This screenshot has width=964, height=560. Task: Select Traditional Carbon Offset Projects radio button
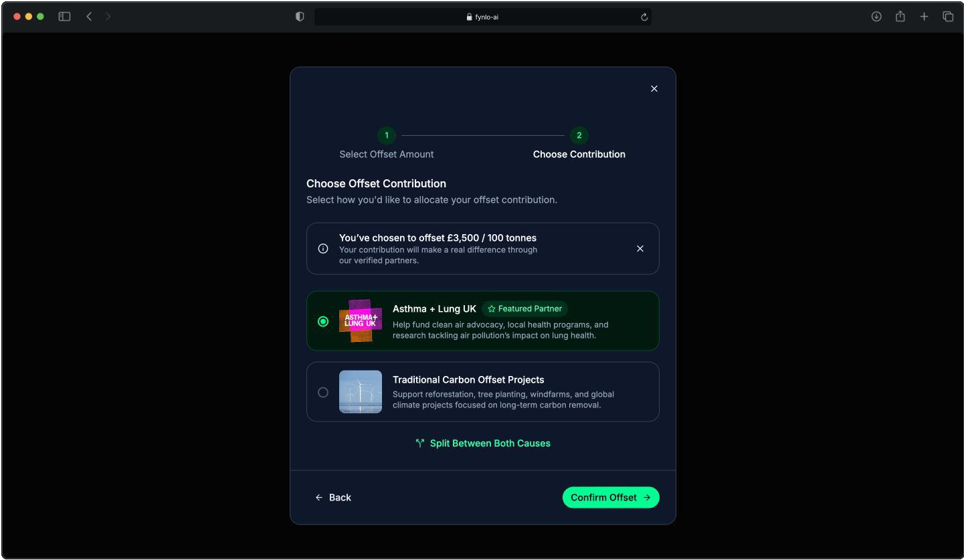323,393
